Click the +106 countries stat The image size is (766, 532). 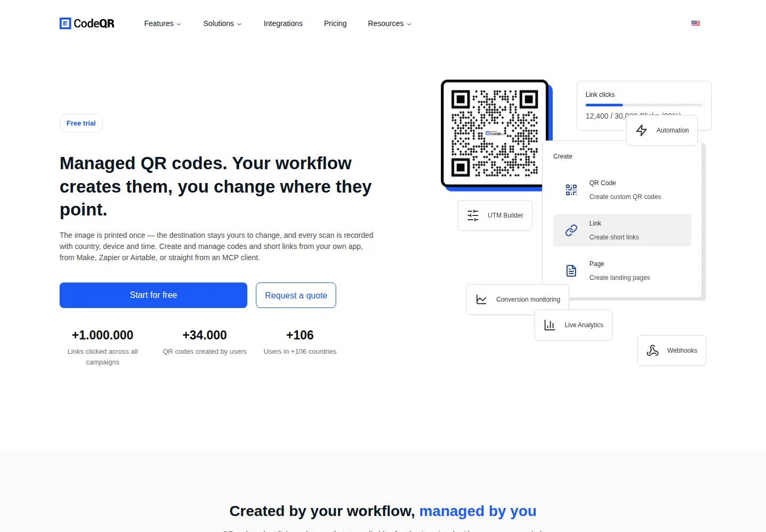(300, 342)
